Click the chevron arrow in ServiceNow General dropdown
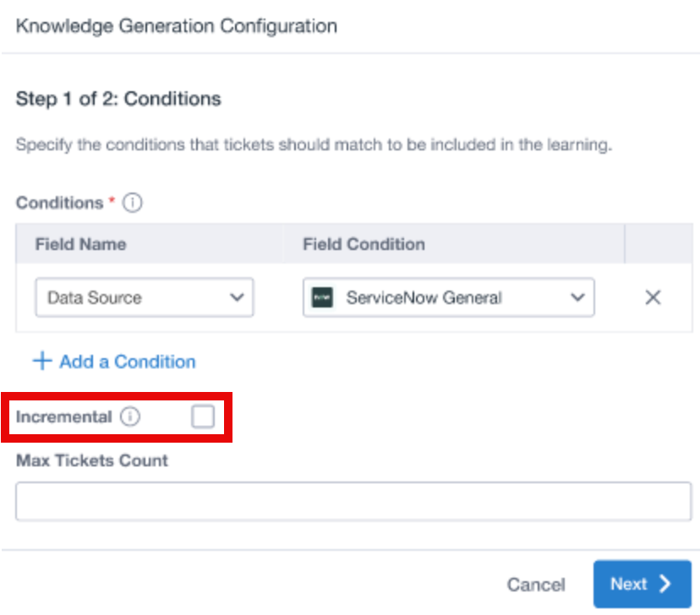 (577, 297)
